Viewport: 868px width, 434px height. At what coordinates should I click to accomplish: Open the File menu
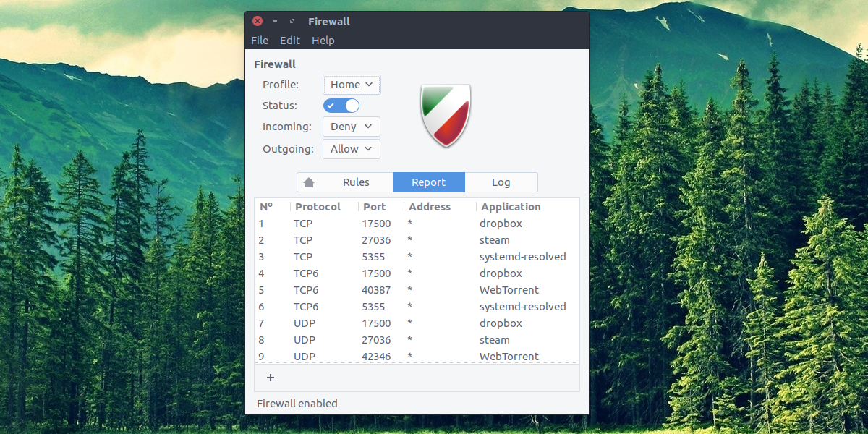click(260, 41)
